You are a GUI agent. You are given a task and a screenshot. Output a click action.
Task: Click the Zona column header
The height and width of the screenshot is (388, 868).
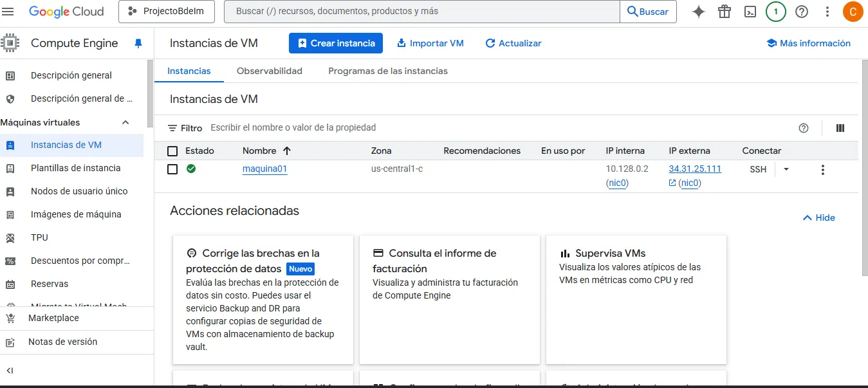point(382,151)
